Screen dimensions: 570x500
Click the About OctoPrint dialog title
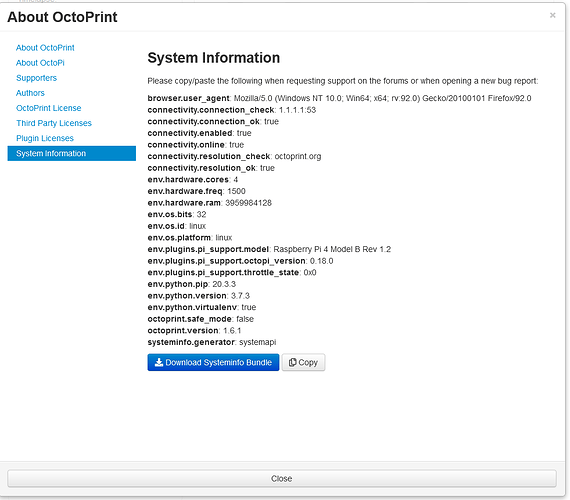click(x=62, y=17)
